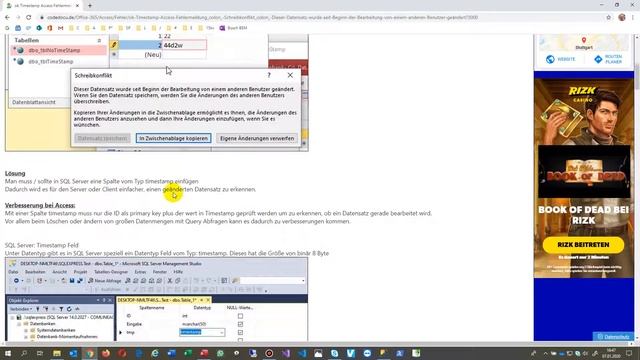The image size is (640, 360).
Task: Toggle NULL-Werte checkbox for tmp column
Action: [240, 332]
